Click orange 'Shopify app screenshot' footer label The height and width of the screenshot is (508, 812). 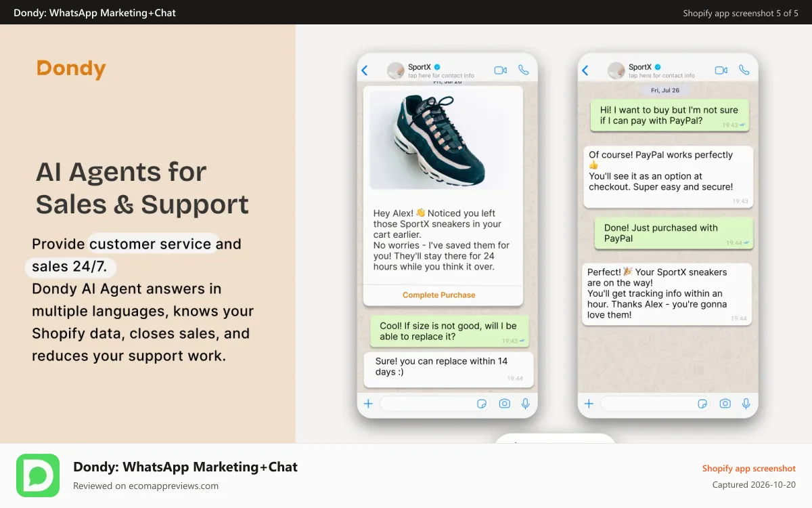tap(749, 469)
